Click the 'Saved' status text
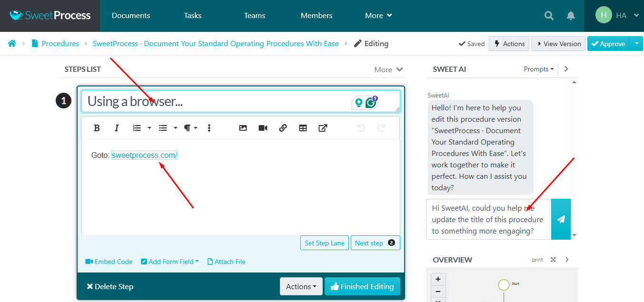 (x=472, y=44)
